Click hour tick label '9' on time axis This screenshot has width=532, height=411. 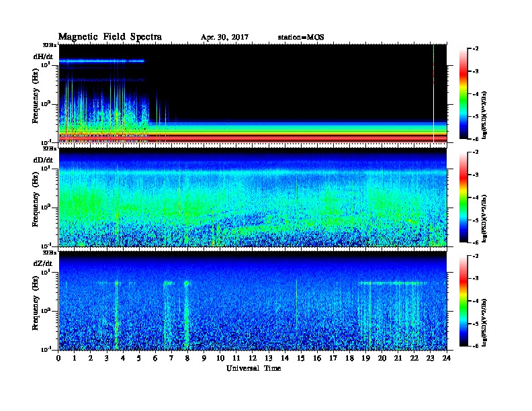click(204, 358)
